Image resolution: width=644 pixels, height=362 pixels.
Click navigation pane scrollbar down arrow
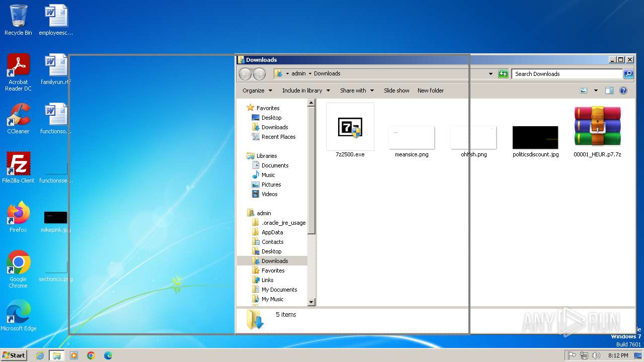[311, 302]
